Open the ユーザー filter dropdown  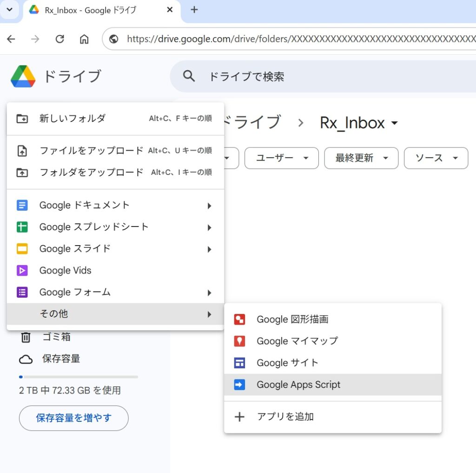point(281,158)
